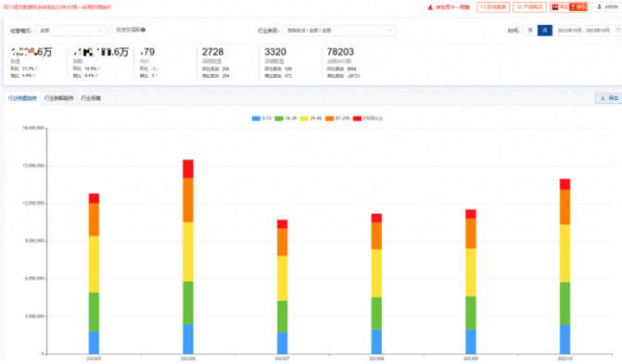Click the 产品购买 button
The image size is (622, 364).
pos(529,7)
